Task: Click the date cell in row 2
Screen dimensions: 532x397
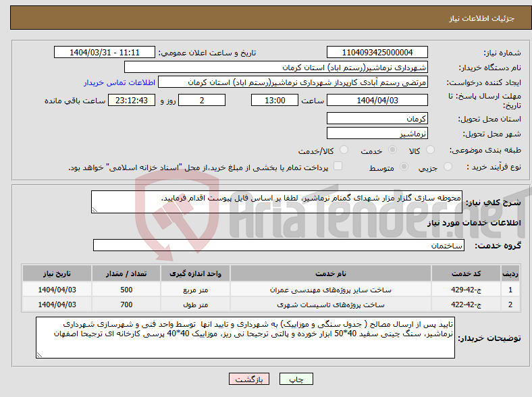Action: pos(57,305)
